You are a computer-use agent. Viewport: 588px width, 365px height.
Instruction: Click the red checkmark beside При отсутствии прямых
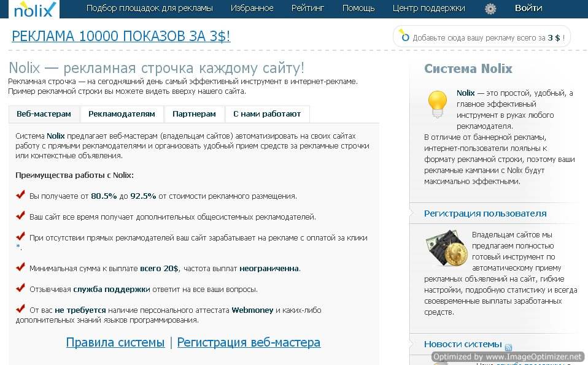click(20, 236)
